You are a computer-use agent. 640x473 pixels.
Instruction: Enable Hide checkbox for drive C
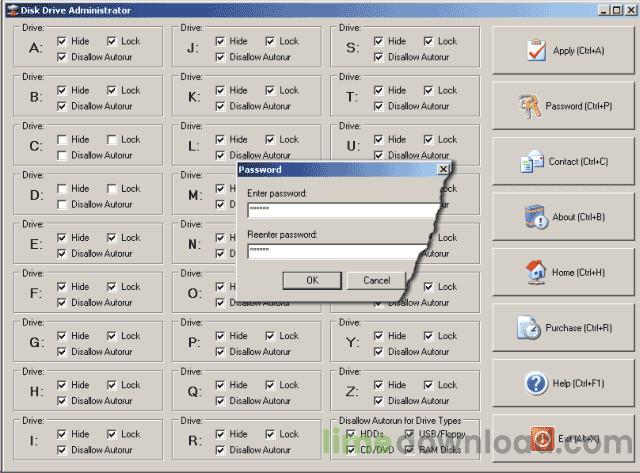coord(63,140)
